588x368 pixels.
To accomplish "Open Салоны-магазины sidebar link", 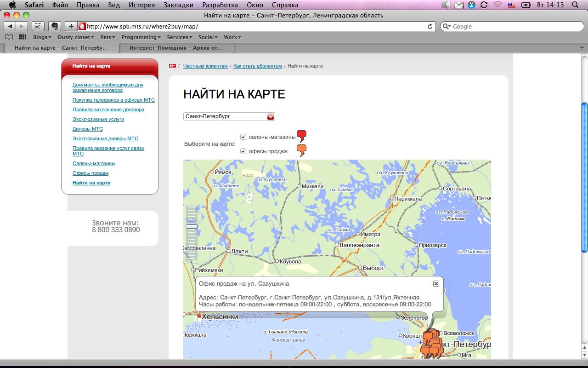I will (x=94, y=163).
